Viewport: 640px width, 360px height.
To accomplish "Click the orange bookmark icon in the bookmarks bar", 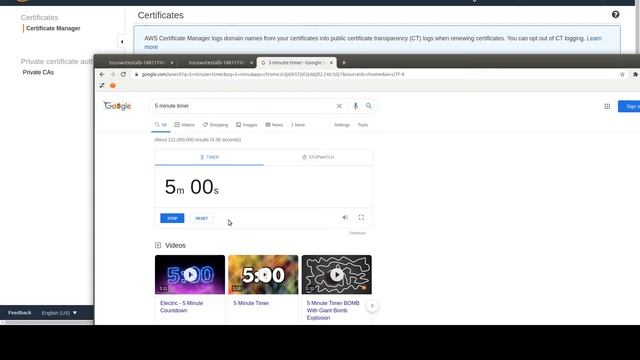I will pos(113,85).
